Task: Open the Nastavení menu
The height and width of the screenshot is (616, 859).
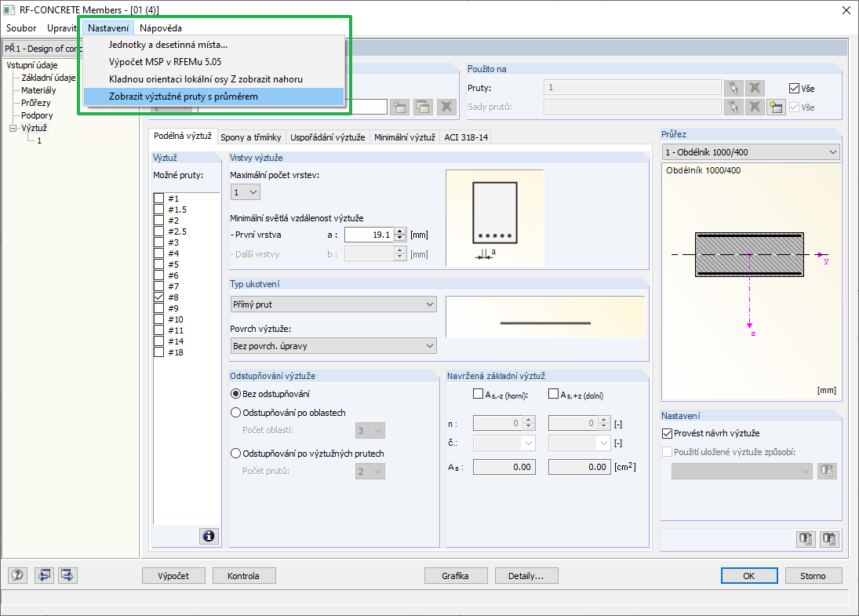Action: [108, 28]
